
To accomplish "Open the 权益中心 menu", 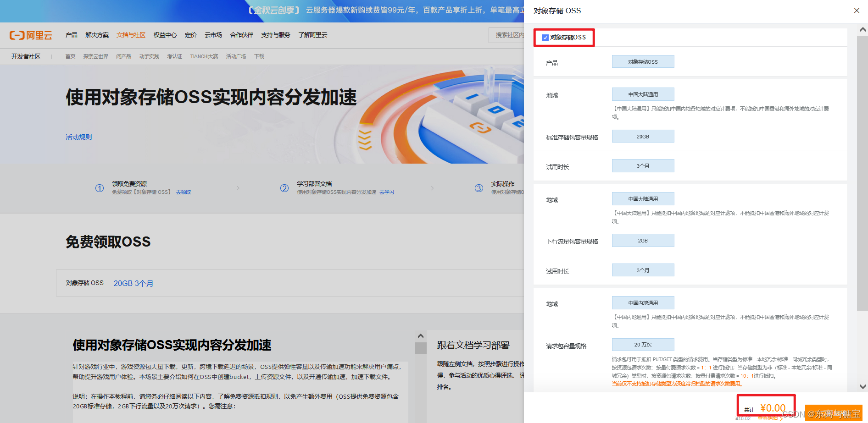I will click(165, 35).
